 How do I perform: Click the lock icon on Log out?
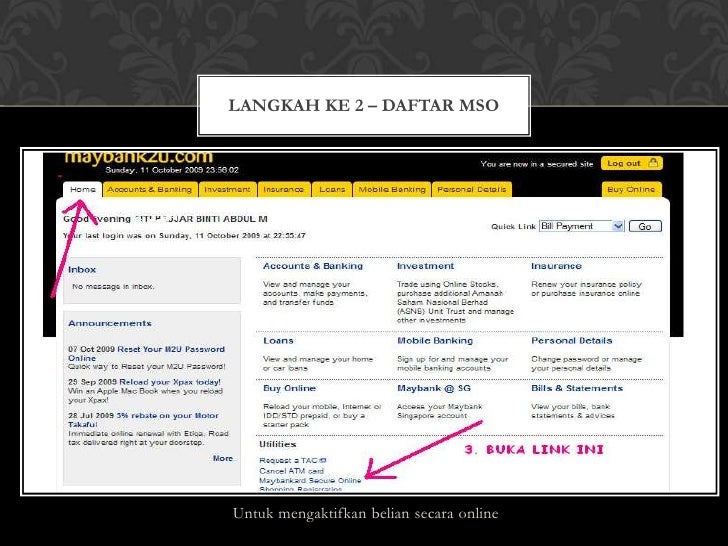point(653,163)
